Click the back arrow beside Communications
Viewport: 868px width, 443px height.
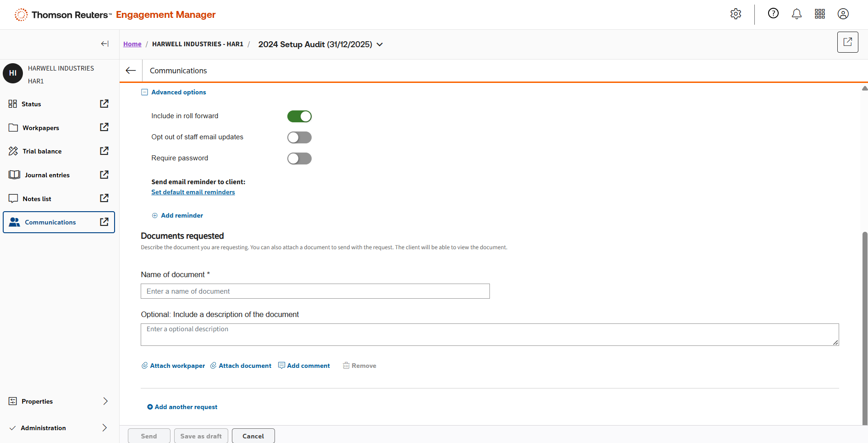tap(131, 71)
